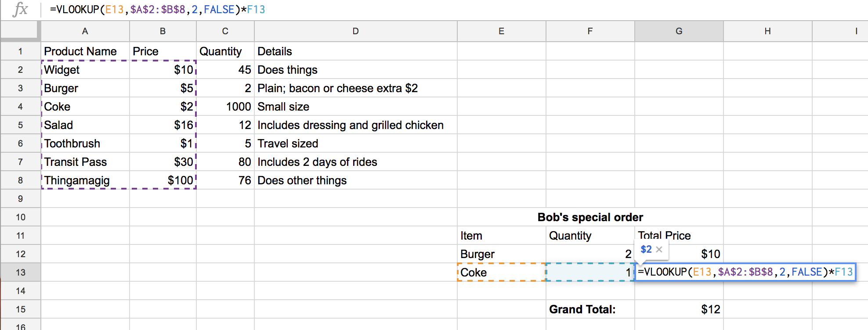Select row 13 header
Viewport: 868px width, 330px height.
click(x=21, y=272)
